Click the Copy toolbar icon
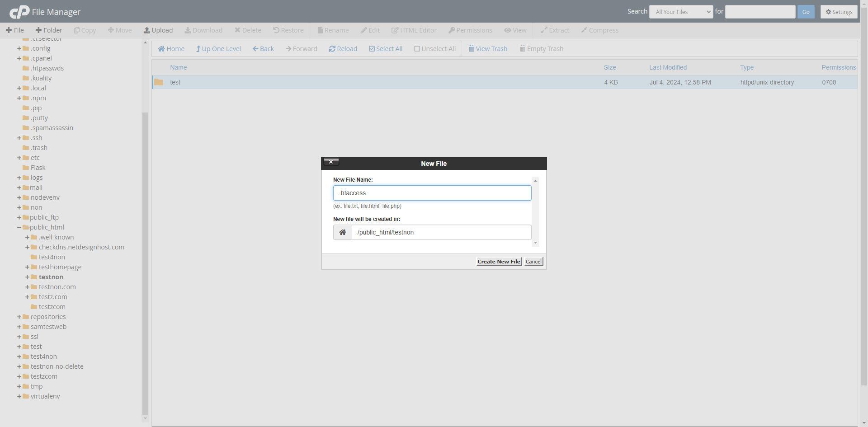868x427 pixels. pyautogui.click(x=77, y=30)
